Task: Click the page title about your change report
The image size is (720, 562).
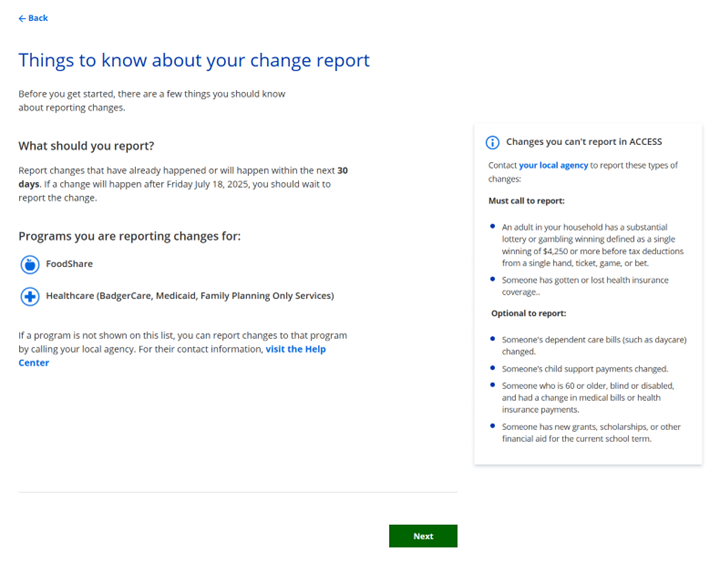Action: pos(194,60)
